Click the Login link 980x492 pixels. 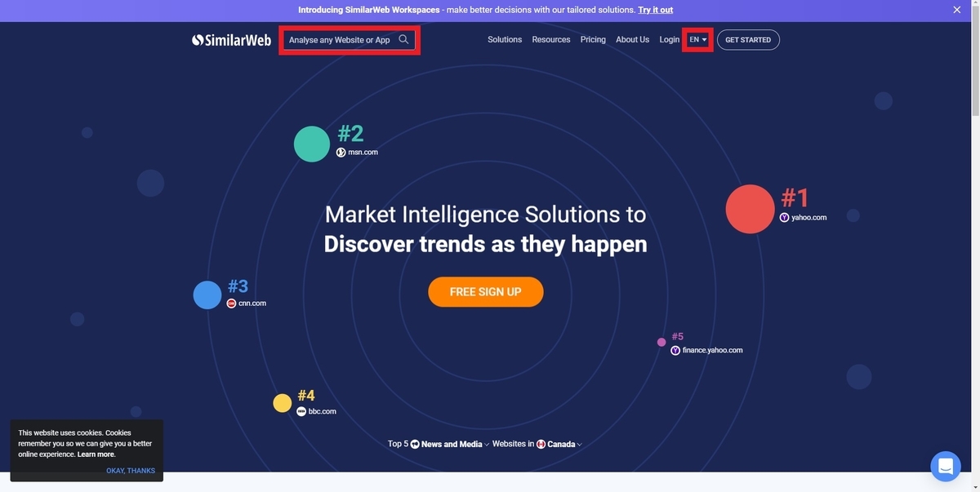(670, 39)
